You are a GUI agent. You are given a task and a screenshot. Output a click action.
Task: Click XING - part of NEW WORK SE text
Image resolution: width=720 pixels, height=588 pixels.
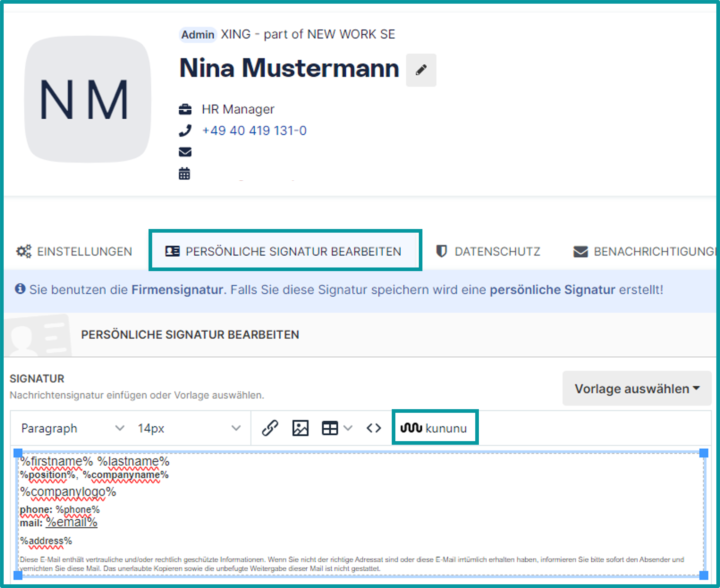coord(308,34)
